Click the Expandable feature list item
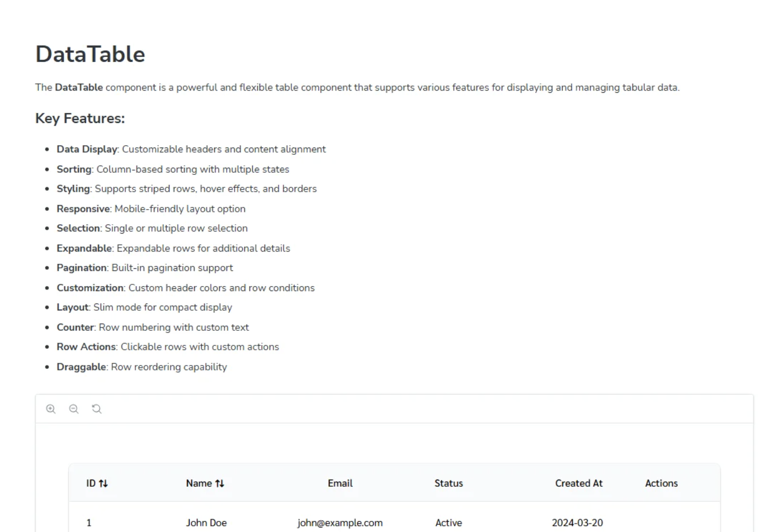 (173, 248)
